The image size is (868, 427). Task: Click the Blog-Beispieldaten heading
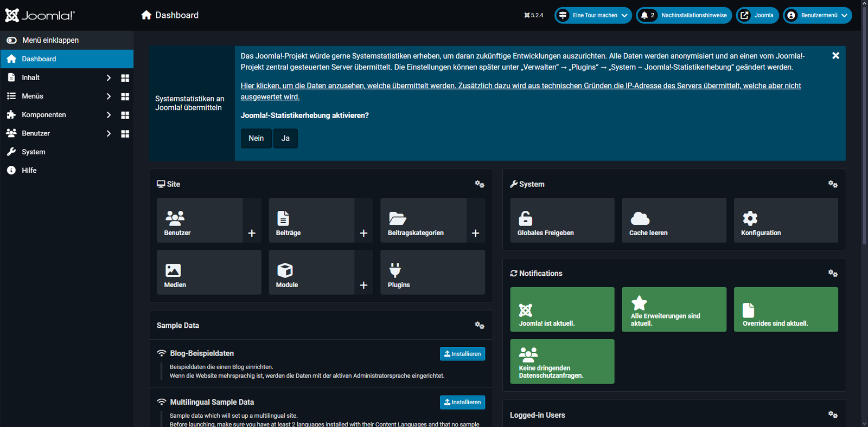(202, 353)
